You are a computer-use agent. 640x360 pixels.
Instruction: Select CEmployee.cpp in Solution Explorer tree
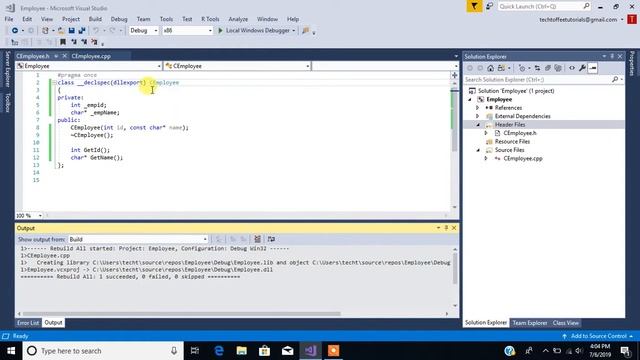point(523,158)
